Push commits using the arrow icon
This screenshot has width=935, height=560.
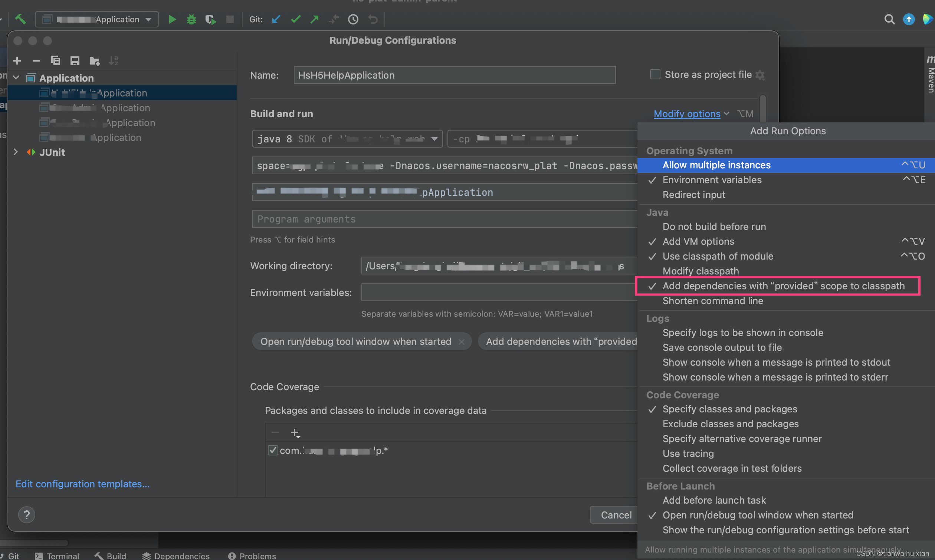(x=314, y=19)
